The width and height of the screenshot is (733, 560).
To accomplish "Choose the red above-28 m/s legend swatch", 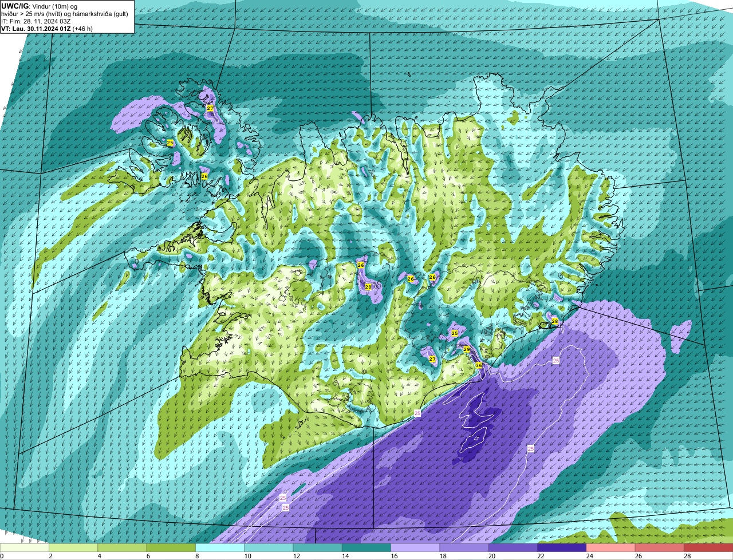I will pyautogui.click(x=708, y=547).
